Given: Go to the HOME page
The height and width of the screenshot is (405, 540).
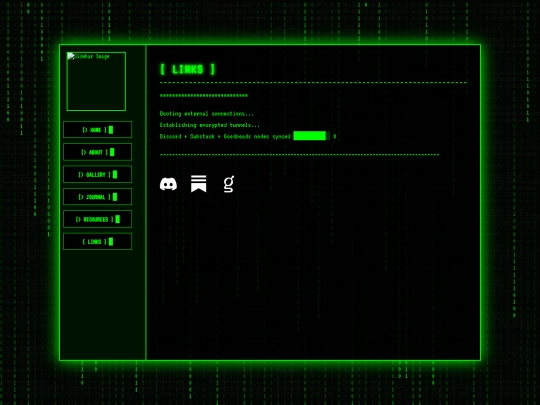Looking at the screenshot, I should (97, 130).
